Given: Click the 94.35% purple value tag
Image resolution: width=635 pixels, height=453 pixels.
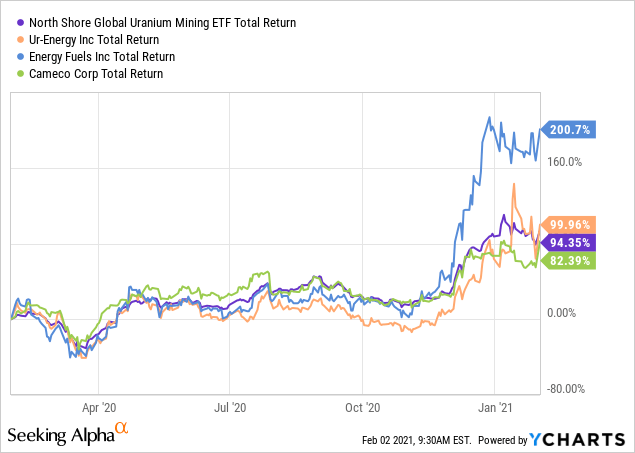Looking at the screenshot, I should coord(569,242).
